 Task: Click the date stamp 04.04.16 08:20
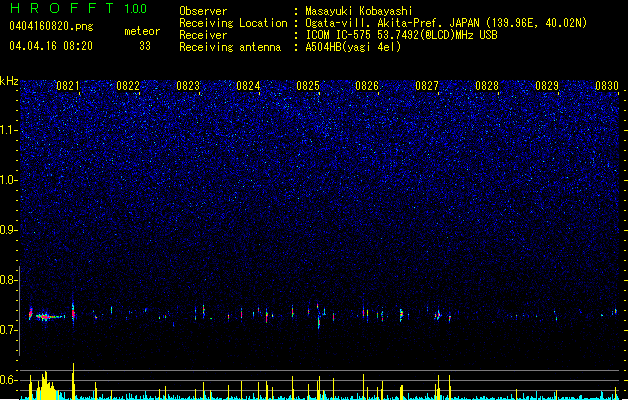[51, 46]
